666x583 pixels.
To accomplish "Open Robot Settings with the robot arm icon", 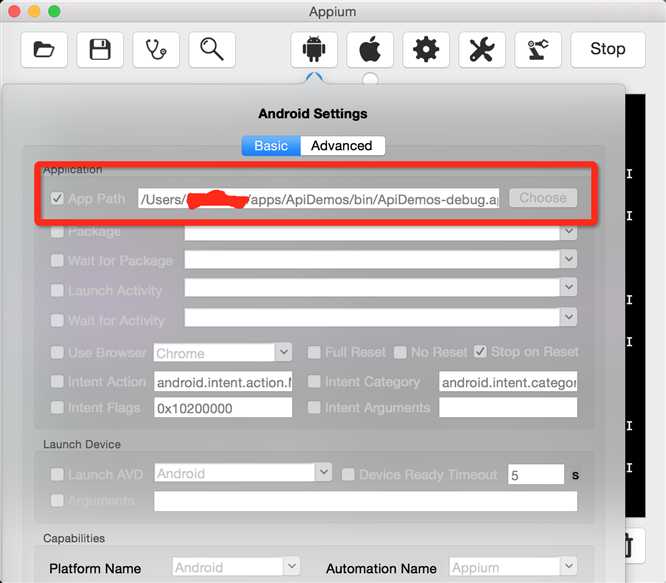I will (x=538, y=50).
